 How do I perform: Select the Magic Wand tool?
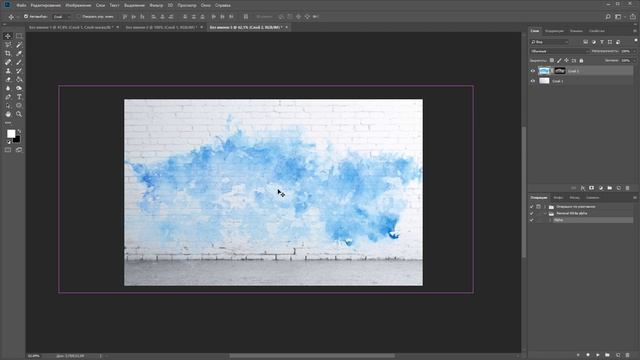(19, 45)
